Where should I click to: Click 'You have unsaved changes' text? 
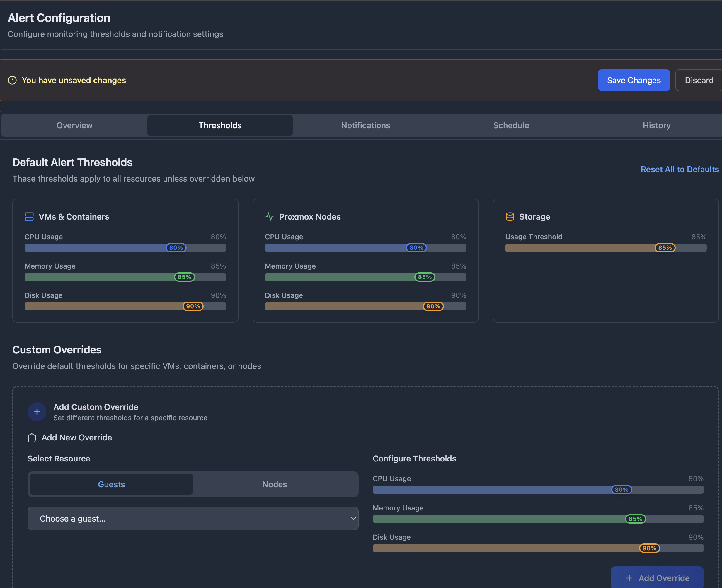[x=74, y=80]
